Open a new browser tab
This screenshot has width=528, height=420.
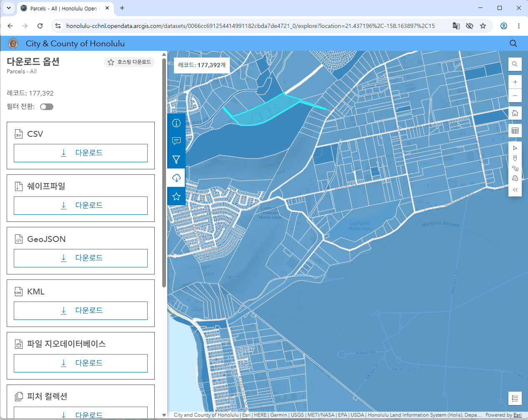point(122,8)
